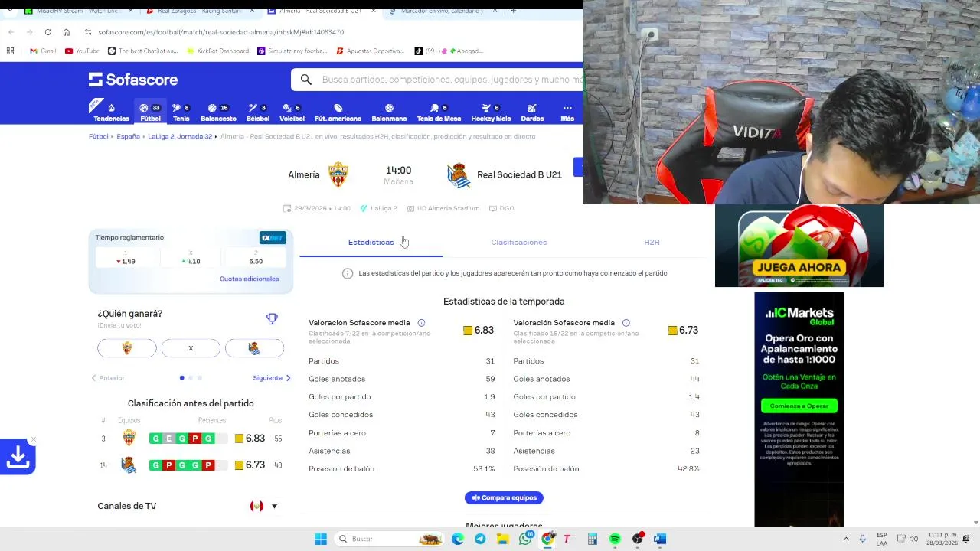Click the Compara equipos button

pos(504,497)
